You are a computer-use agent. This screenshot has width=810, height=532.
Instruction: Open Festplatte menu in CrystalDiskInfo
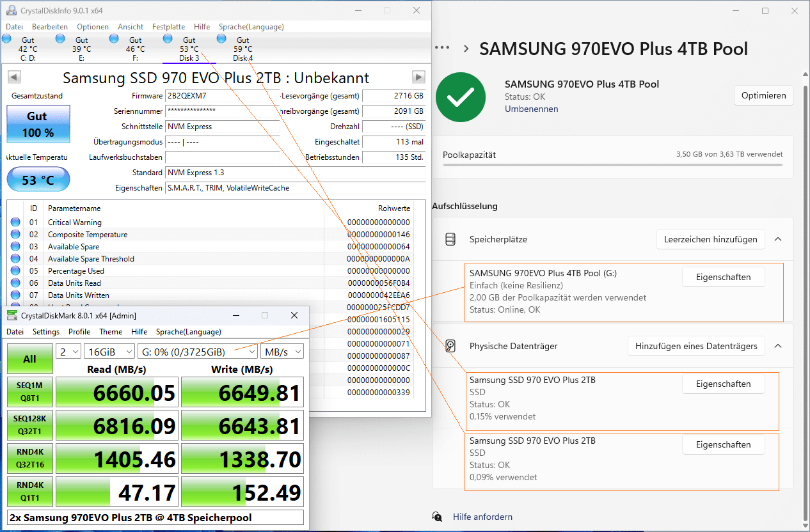tap(169, 27)
